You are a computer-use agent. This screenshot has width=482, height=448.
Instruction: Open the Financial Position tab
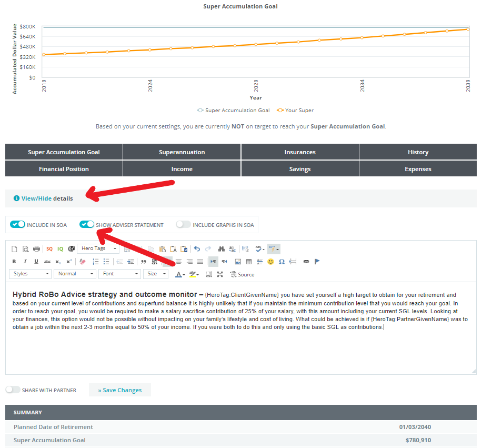(x=64, y=169)
